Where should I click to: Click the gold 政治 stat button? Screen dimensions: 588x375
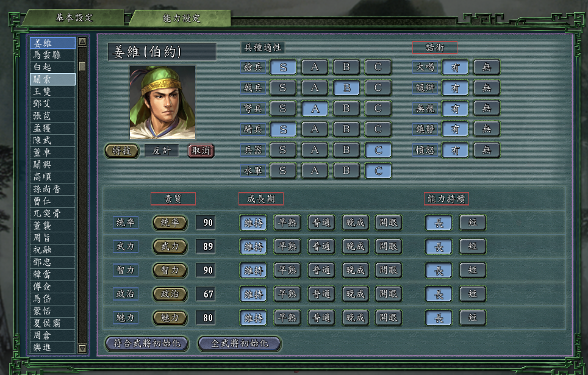[x=170, y=294]
